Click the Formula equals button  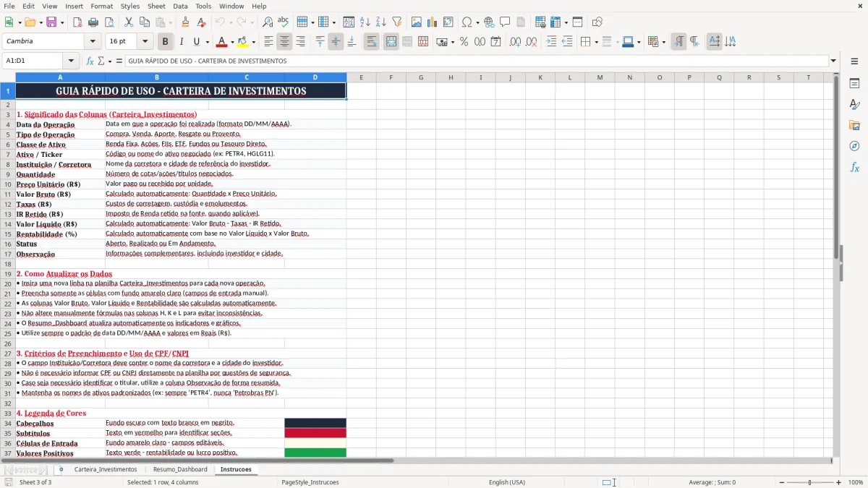119,61
